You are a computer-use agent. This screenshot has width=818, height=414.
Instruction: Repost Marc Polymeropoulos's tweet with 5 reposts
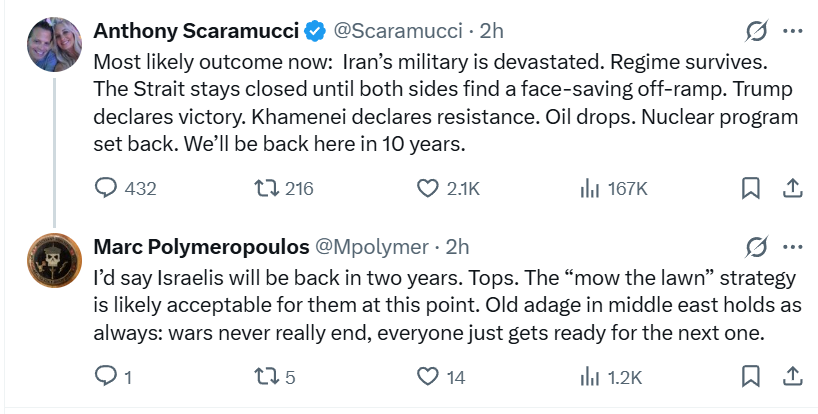point(266,376)
